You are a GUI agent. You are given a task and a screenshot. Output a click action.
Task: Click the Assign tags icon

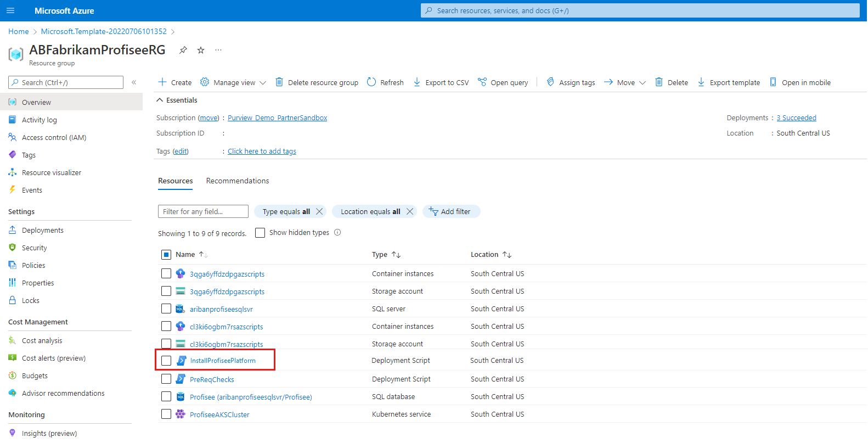(550, 82)
